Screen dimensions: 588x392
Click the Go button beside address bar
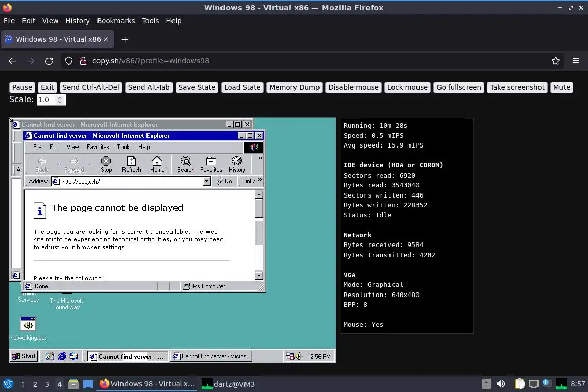pos(225,181)
